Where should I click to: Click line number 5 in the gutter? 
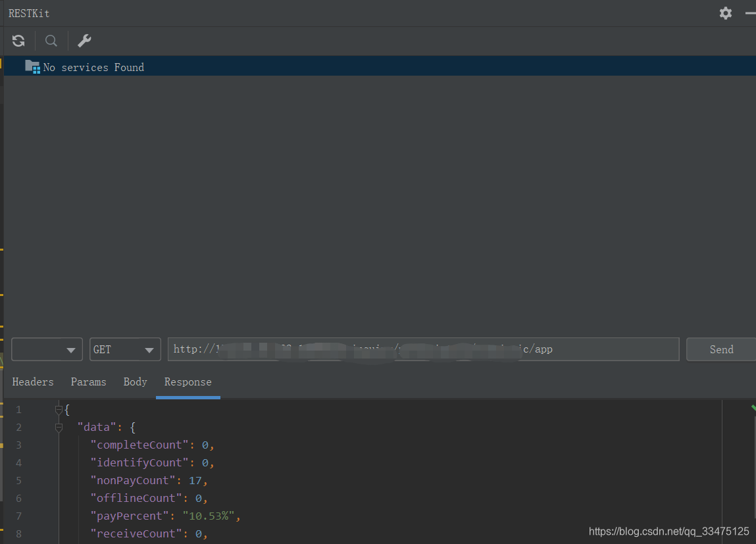[x=19, y=480]
